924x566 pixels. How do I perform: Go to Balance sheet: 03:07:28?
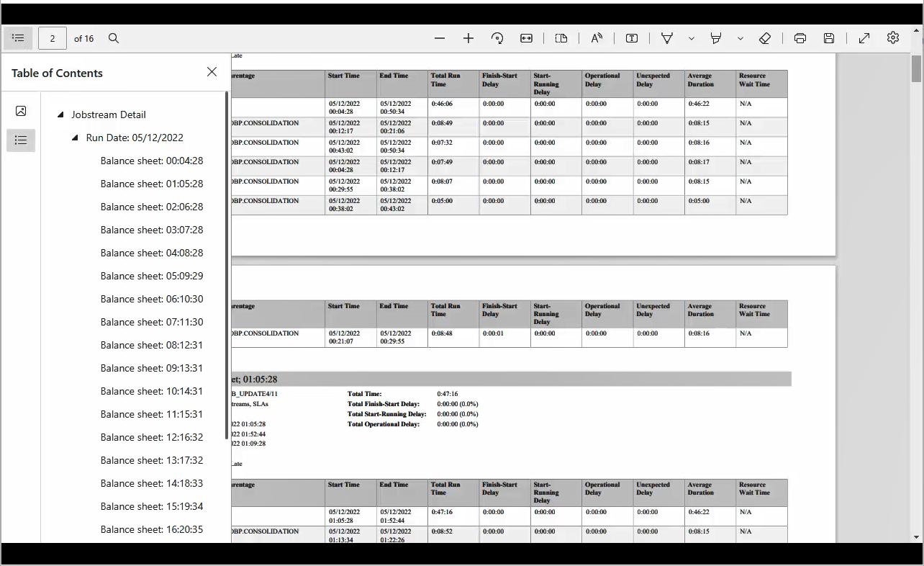point(152,230)
